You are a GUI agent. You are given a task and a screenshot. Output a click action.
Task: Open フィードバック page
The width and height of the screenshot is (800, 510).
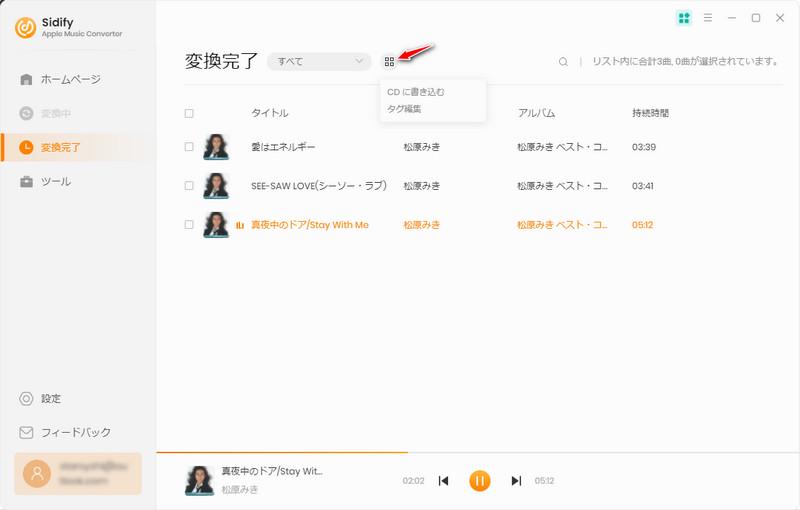65,432
